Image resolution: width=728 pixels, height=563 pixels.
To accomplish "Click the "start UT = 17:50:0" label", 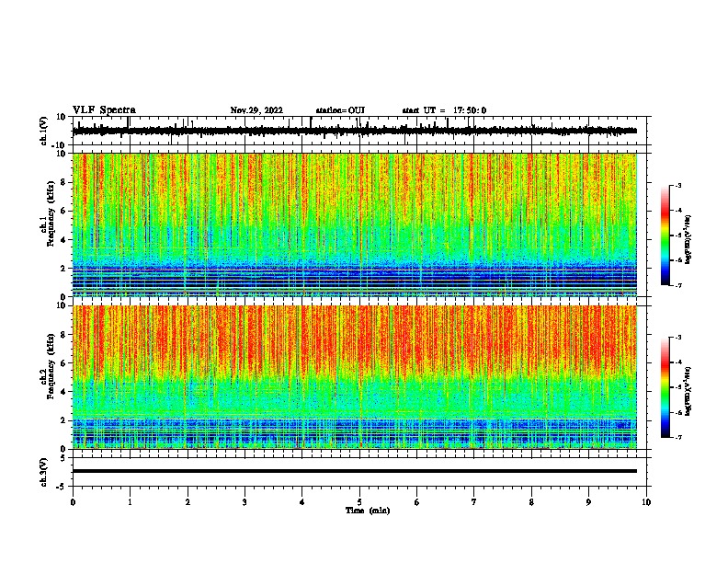I will pyautogui.click(x=444, y=110).
